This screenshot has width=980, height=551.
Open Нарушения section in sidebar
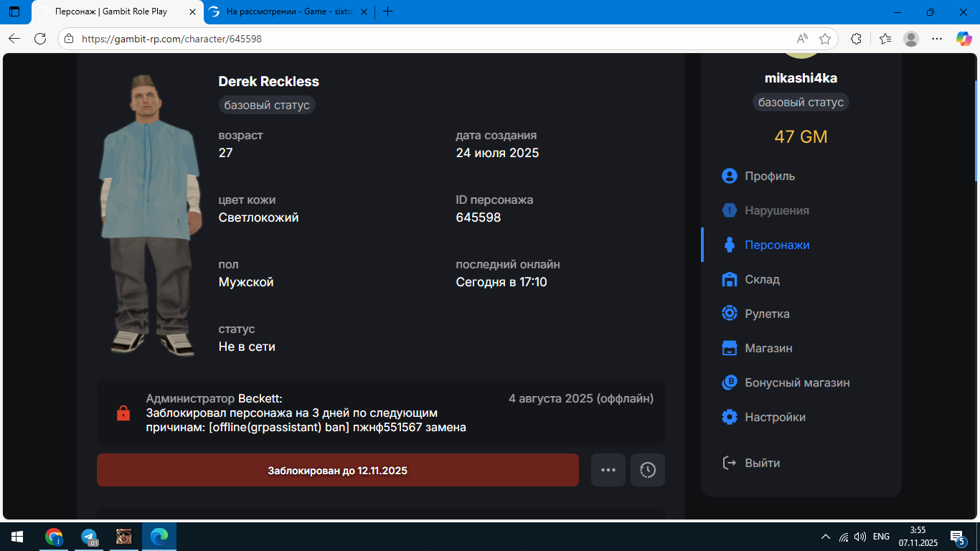click(x=776, y=210)
